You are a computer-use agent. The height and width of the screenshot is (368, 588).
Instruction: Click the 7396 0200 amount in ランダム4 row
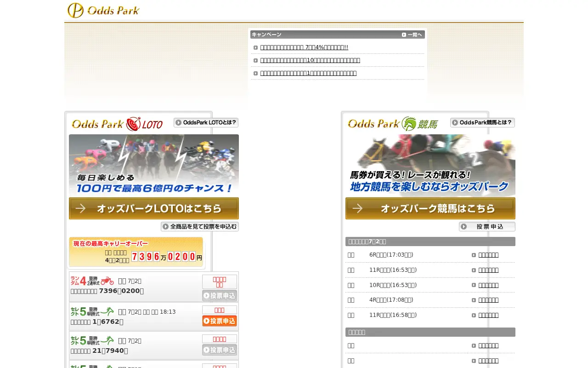(121, 291)
